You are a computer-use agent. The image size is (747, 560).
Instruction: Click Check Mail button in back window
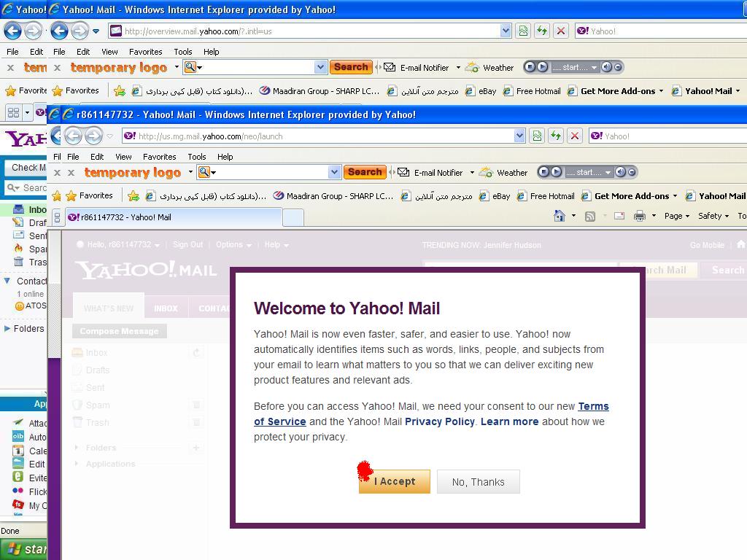tap(26, 168)
